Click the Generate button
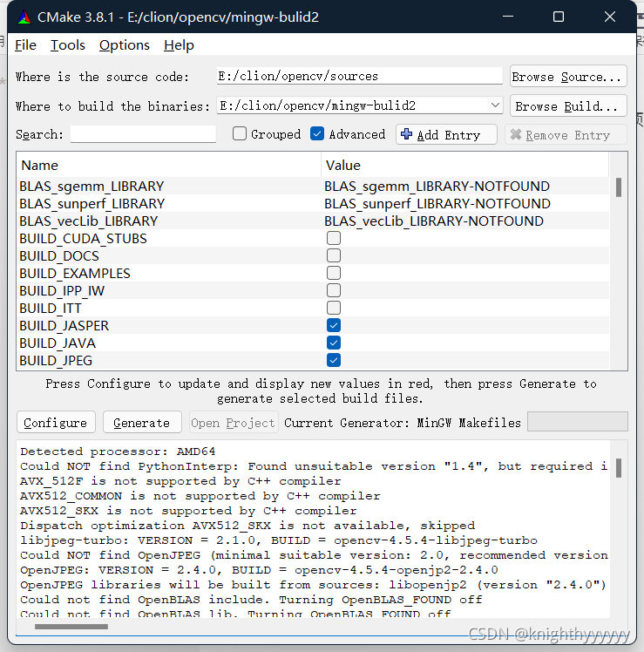 (x=142, y=423)
